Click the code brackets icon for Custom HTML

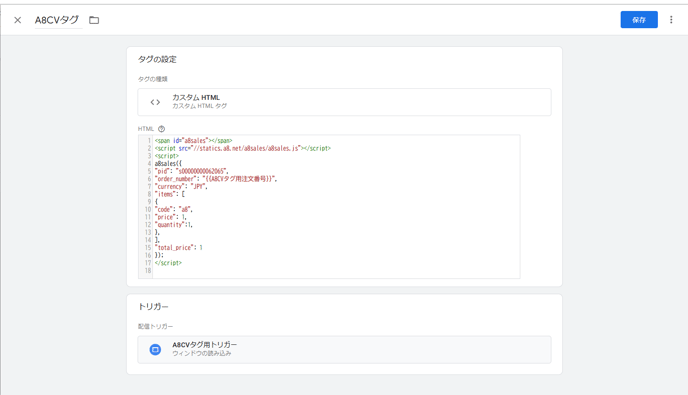tap(155, 102)
